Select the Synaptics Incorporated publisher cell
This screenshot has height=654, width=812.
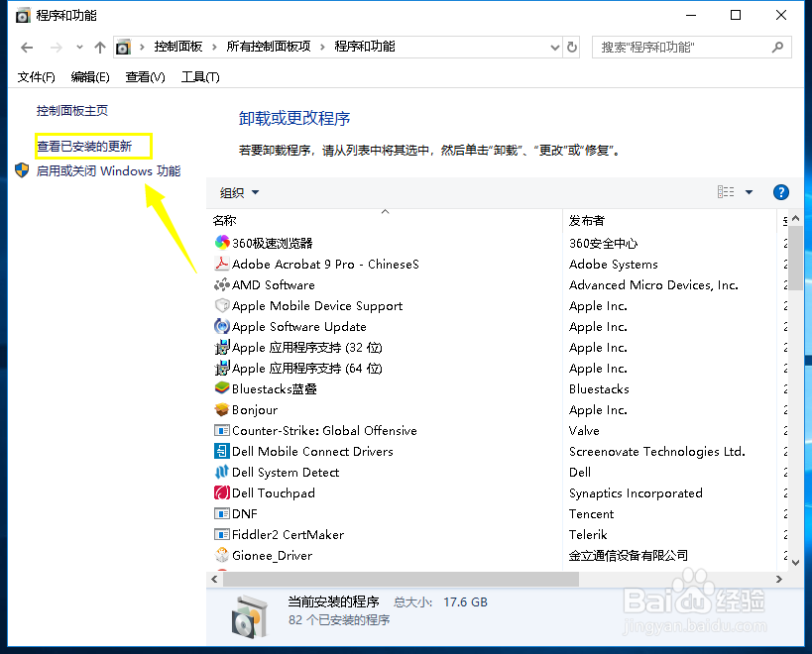point(636,493)
